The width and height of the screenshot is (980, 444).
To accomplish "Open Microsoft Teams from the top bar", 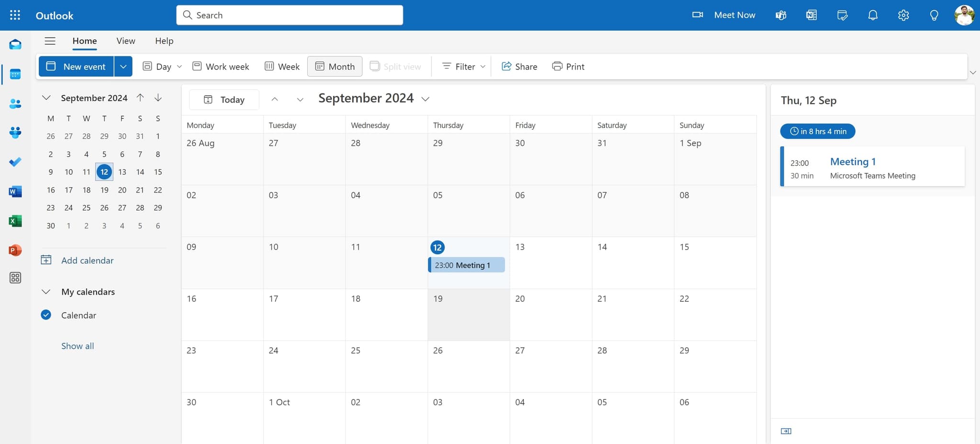I will [780, 15].
